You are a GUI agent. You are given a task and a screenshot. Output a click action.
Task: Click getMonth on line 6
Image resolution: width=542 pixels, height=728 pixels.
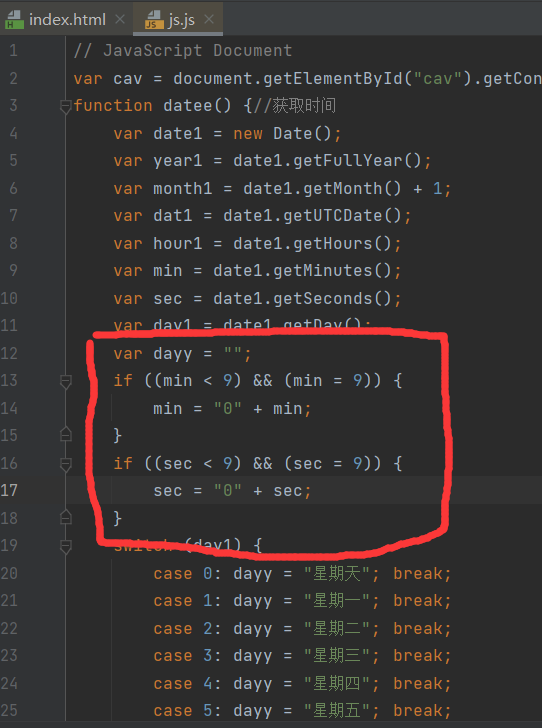(x=343, y=188)
